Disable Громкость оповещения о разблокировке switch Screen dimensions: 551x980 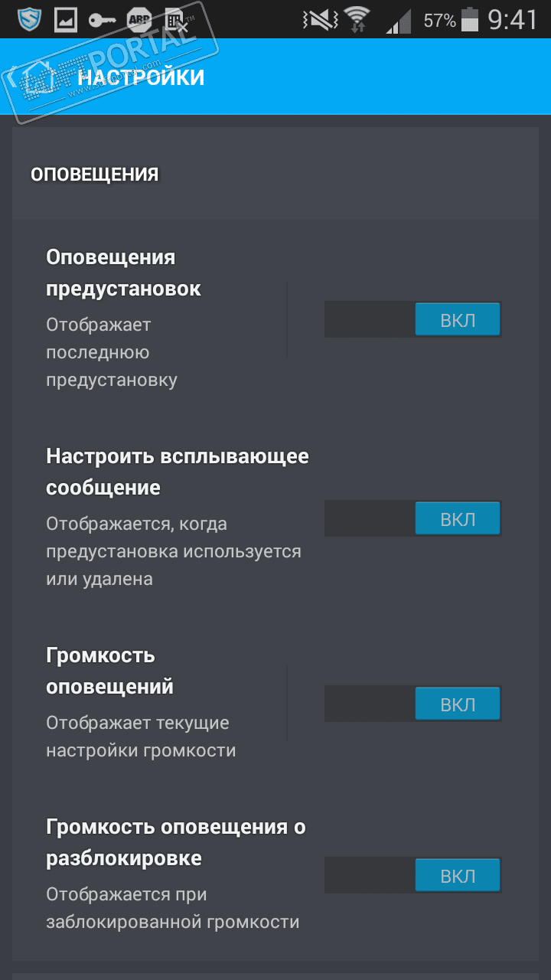[x=412, y=875]
